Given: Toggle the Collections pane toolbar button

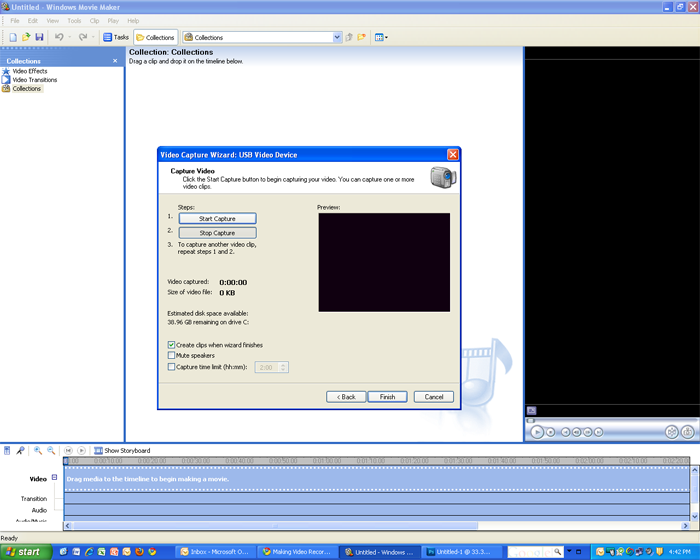Looking at the screenshot, I should pyautogui.click(x=155, y=38).
